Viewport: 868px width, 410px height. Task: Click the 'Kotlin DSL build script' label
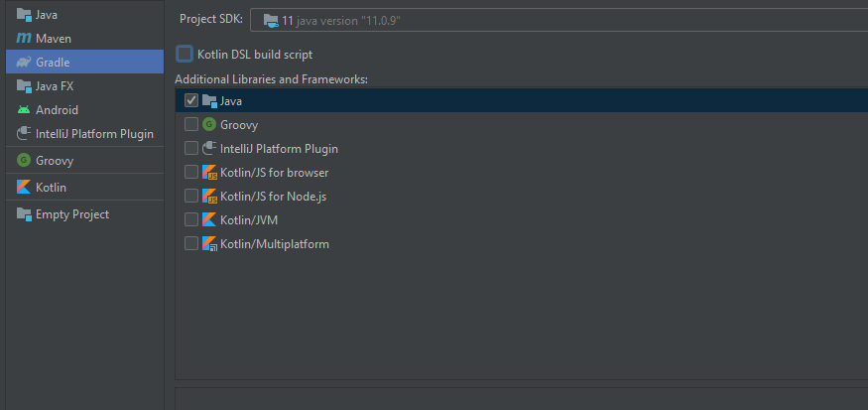tap(255, 55)
